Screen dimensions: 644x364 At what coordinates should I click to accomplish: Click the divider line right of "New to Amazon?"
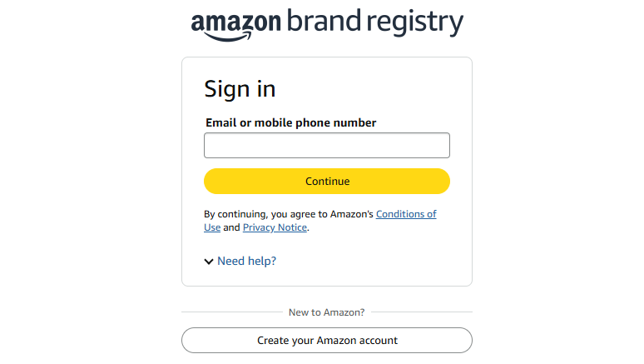421,312
